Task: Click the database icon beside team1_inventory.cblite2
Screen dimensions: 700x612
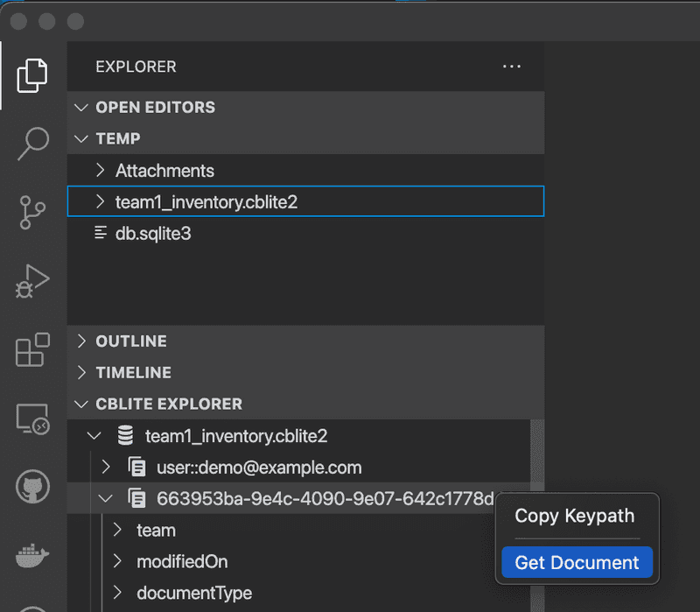Action: pyautogui.click(x=125, y=435)
